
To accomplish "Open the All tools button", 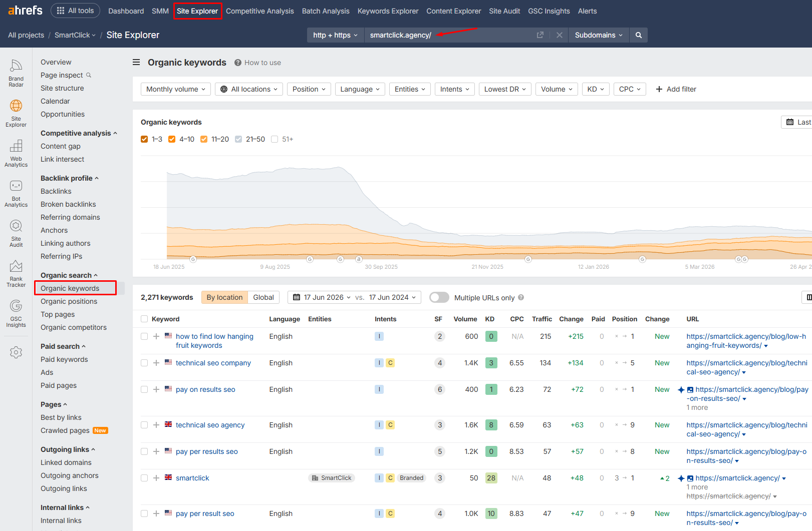I will coord(76,11).
